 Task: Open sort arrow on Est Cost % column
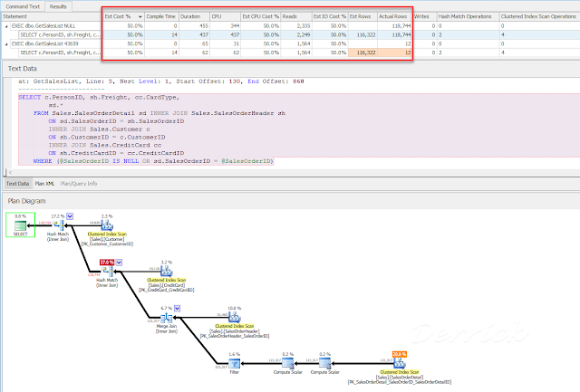[x=140, y=16]
